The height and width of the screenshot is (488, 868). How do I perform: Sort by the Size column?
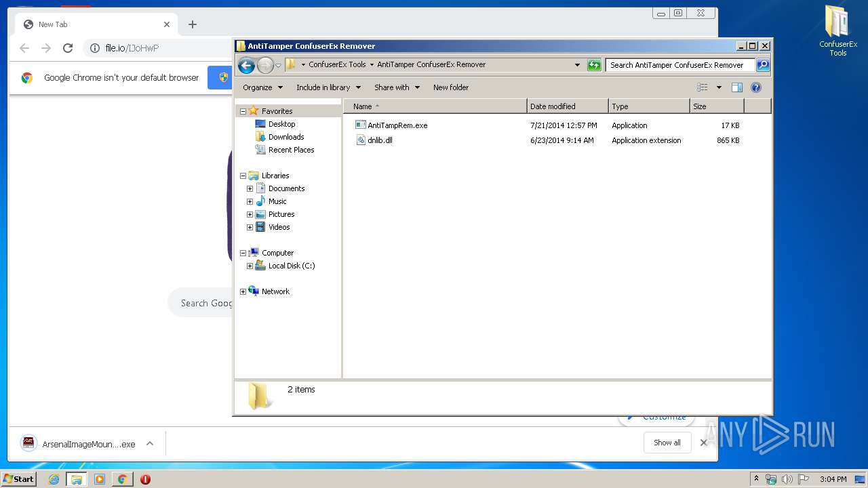pyautogui.click(x=717, y=106)
